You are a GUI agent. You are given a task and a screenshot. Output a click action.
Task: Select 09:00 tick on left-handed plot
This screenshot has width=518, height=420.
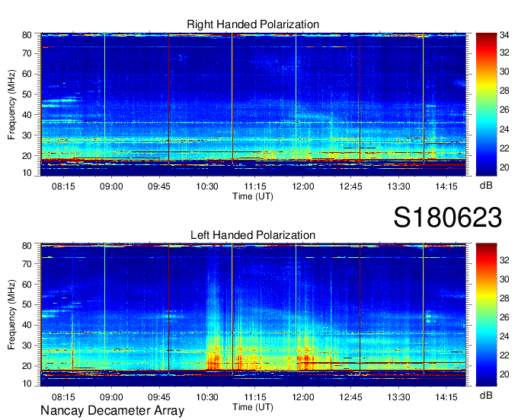pos(111,397)
